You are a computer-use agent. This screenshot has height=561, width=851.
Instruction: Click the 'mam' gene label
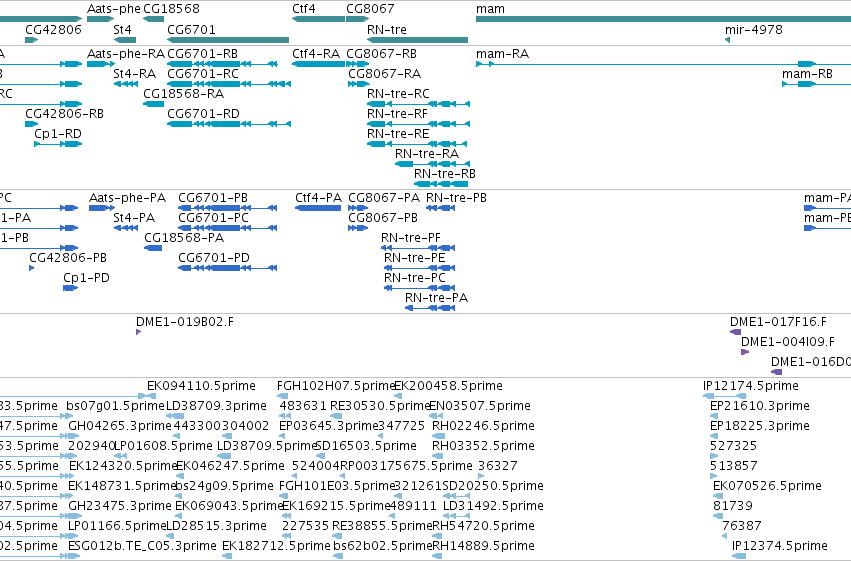[490, 9]
